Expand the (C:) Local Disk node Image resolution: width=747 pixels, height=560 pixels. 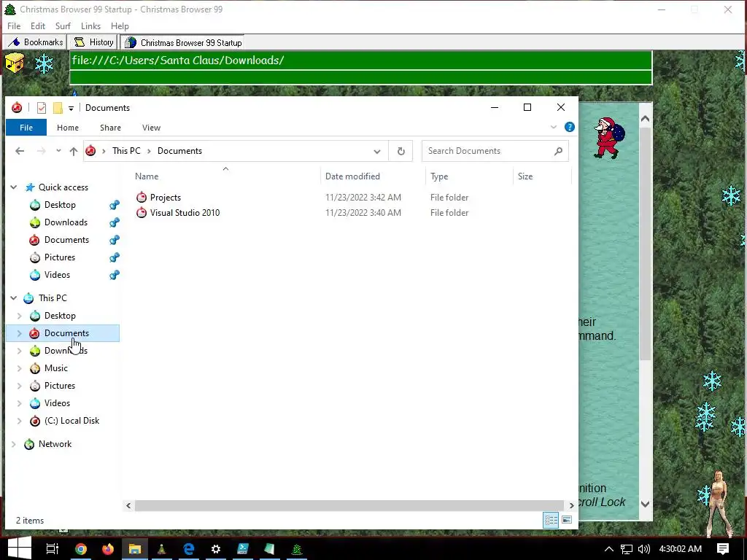(19, 421)
